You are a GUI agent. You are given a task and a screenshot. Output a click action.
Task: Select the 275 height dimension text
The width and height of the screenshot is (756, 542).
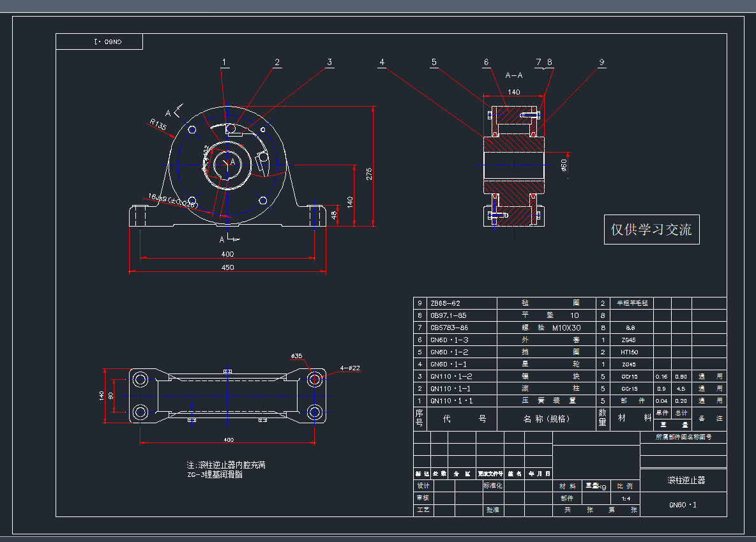tap(369, 174)
